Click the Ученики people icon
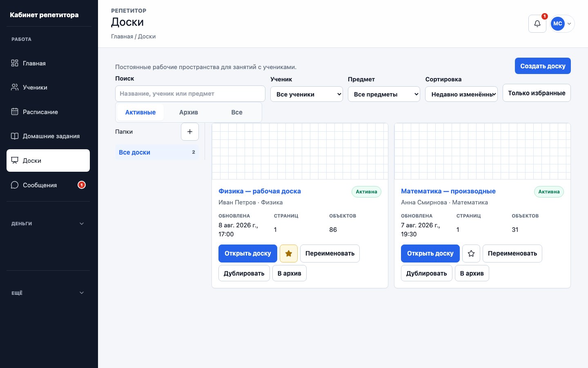Screen dimensions: 588x368 point(15,87)
